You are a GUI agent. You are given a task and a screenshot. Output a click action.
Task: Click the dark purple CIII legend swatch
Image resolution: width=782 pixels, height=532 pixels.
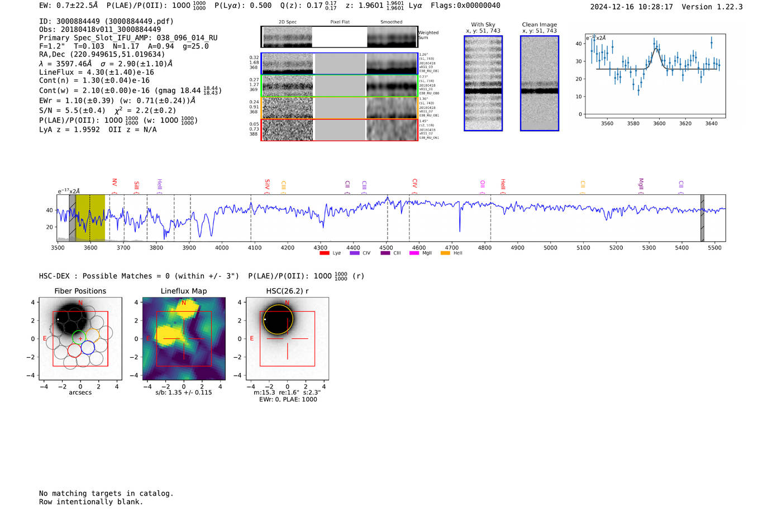385,253
